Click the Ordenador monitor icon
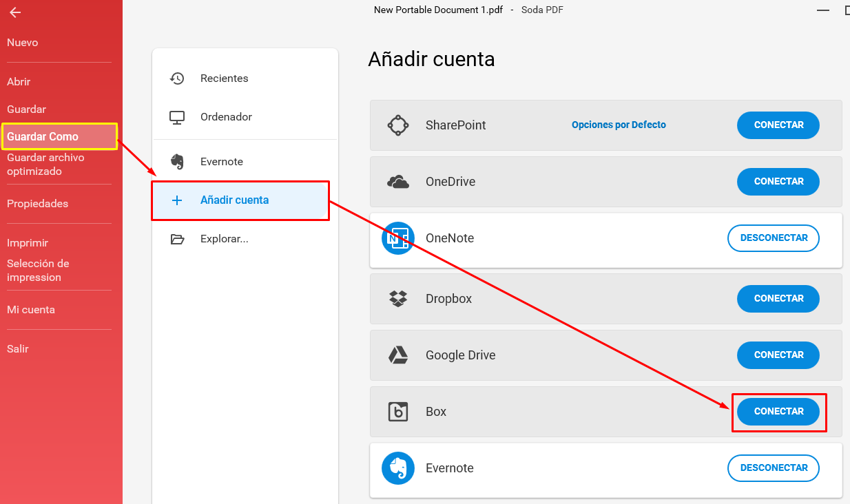Screen dimensions: 850x504 [x=177, y=117]
